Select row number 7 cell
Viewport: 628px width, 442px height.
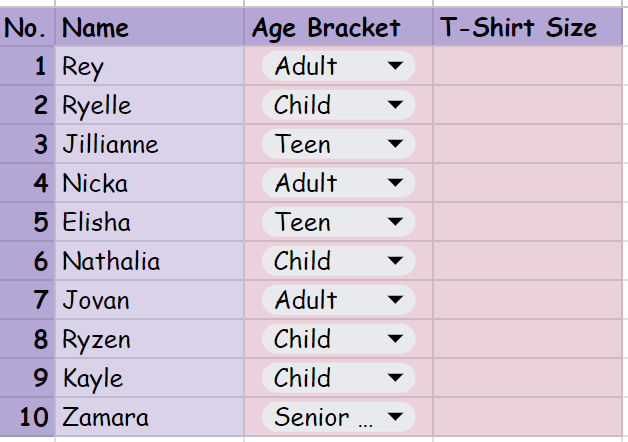click(x=28, y=300)
